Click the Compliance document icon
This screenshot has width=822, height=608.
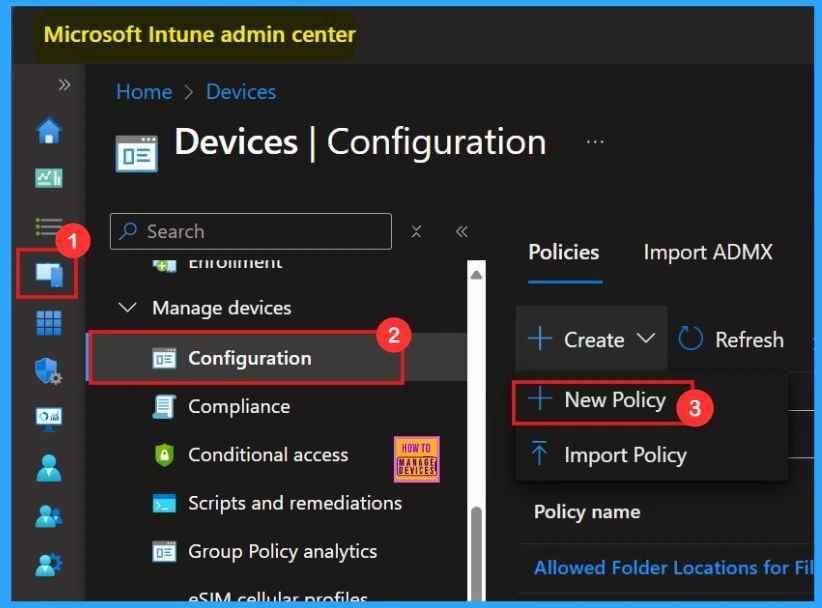point(164,407)
